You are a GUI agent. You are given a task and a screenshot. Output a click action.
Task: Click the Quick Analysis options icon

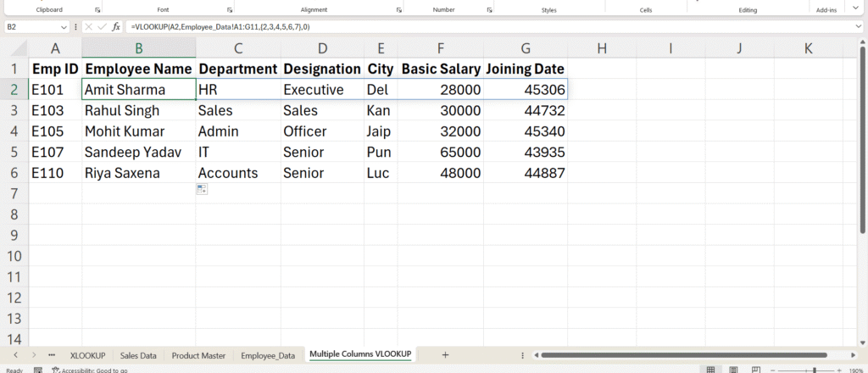(202, 189)
